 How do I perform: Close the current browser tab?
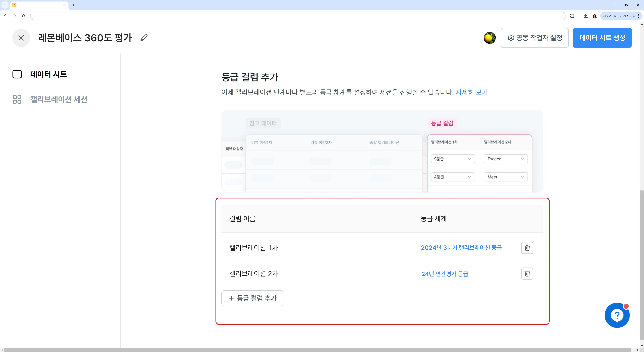[64, 5]
